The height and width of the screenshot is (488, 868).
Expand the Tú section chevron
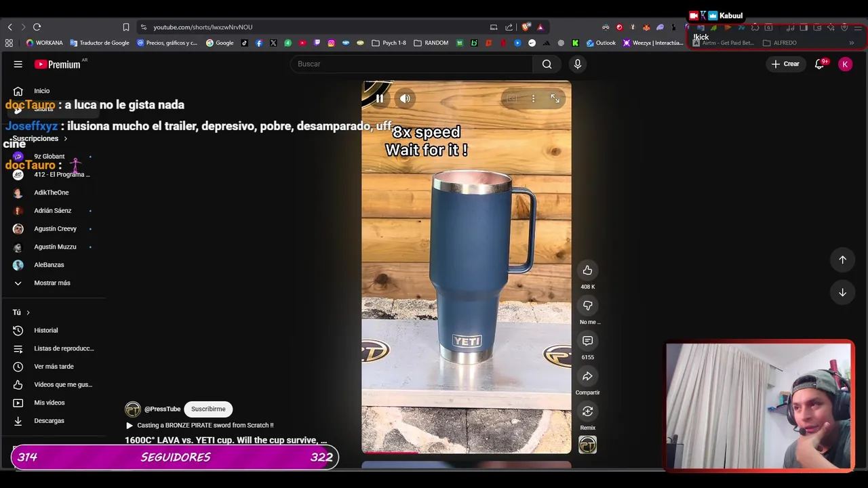(x=28, y=312)
